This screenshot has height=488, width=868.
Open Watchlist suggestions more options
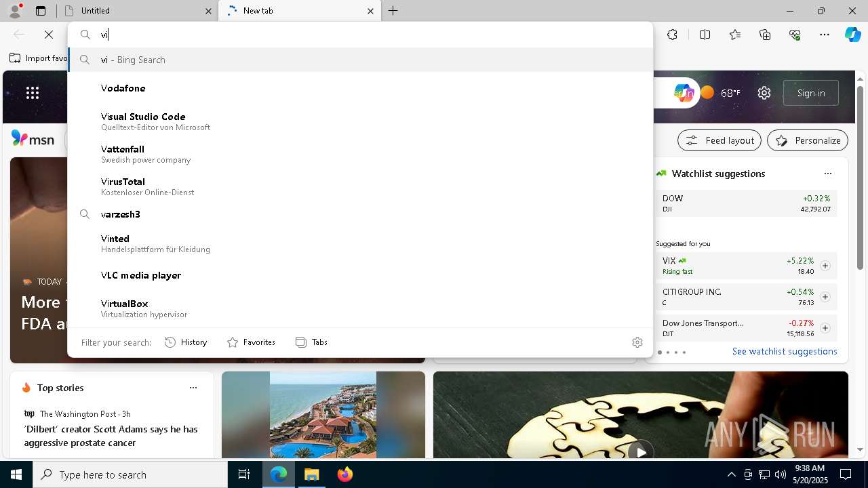click(827, 174)
